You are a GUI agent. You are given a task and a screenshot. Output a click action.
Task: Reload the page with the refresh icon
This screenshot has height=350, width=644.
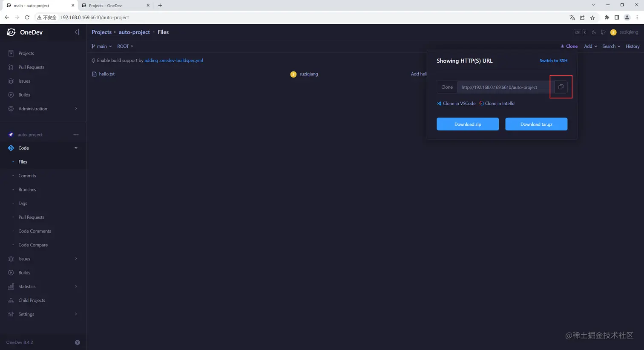click(x=27, y=17)
